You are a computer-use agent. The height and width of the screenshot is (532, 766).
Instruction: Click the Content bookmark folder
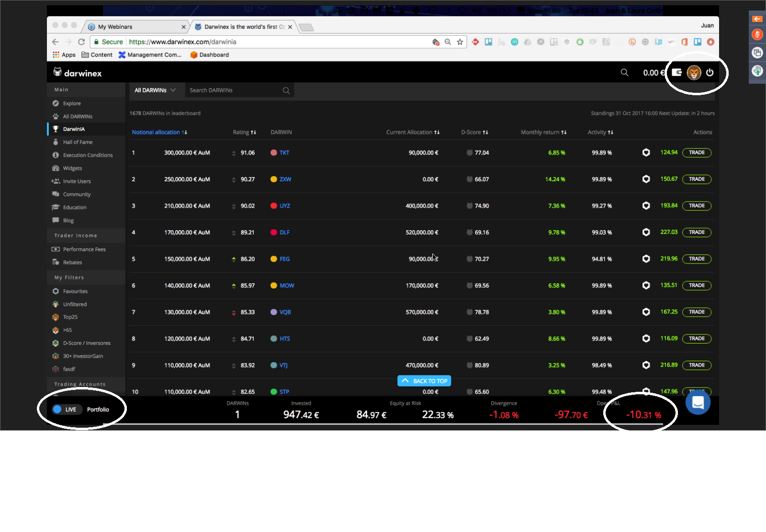coord(97,55)
